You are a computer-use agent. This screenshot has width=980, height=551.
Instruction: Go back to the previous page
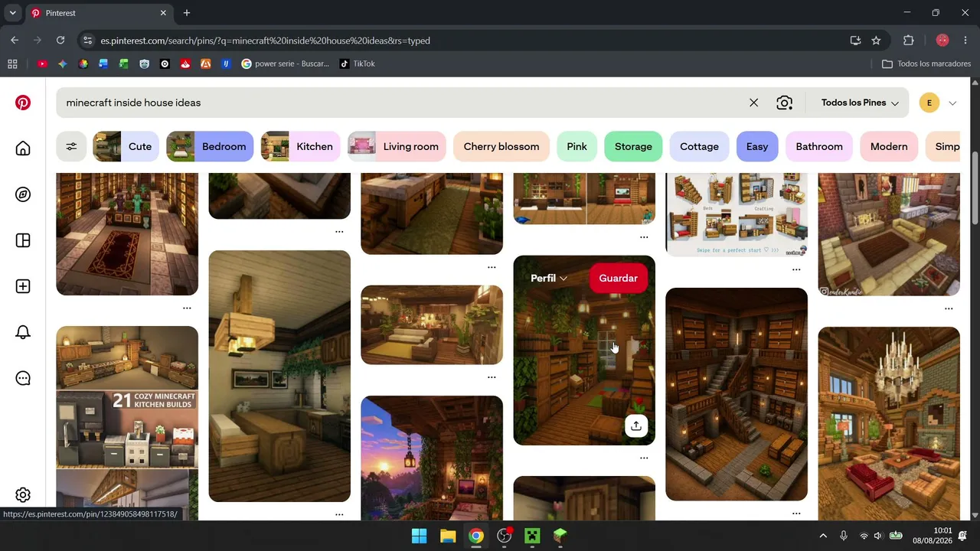pyautogui.click(x=15, y=41)
